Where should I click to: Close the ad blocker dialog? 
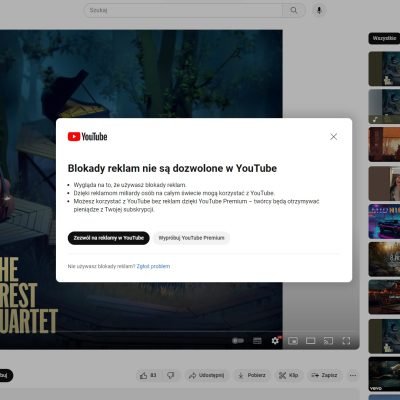(x=333, y=137)
